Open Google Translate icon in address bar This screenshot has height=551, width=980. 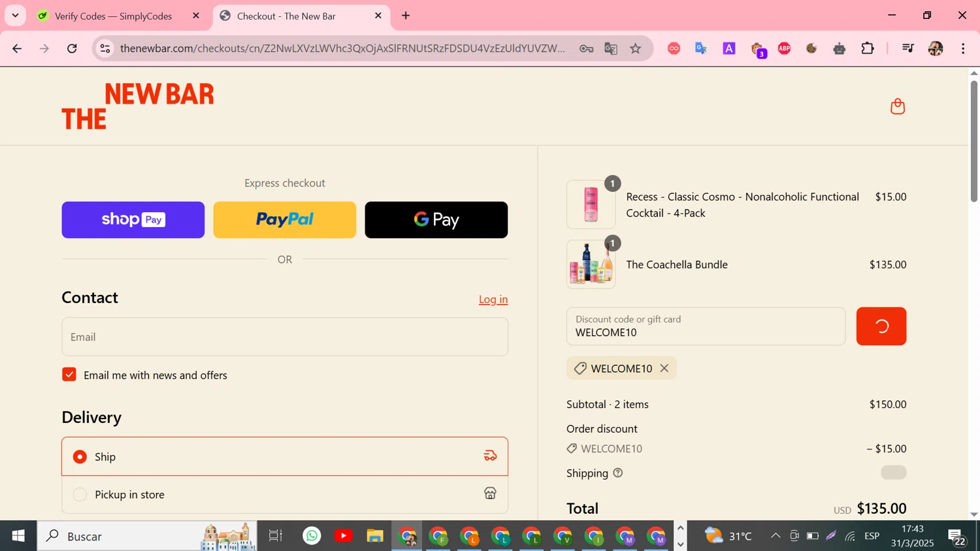tap(611, 48)
